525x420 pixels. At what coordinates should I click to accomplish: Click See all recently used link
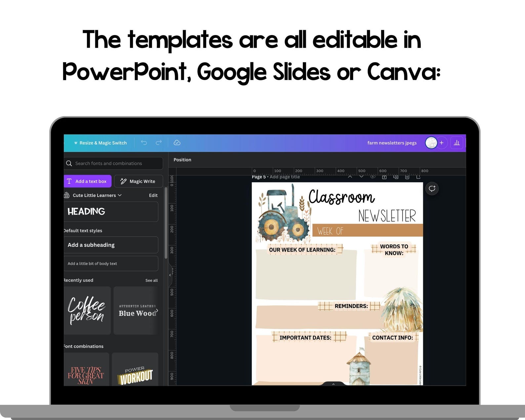[x=151, y=280]
